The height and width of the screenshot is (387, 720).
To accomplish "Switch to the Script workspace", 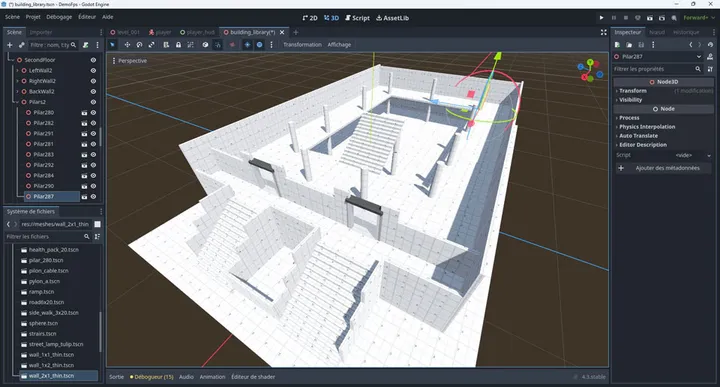I will coord(358,18).
